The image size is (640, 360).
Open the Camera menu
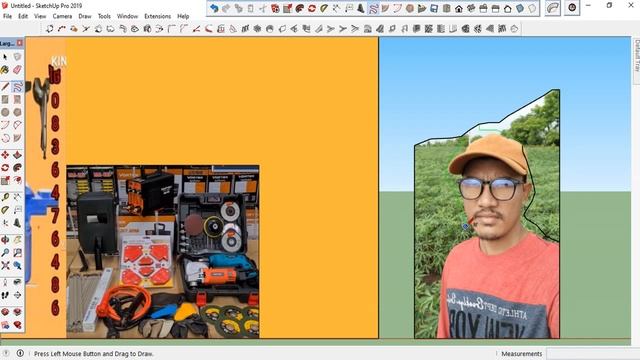coord(62,16)
